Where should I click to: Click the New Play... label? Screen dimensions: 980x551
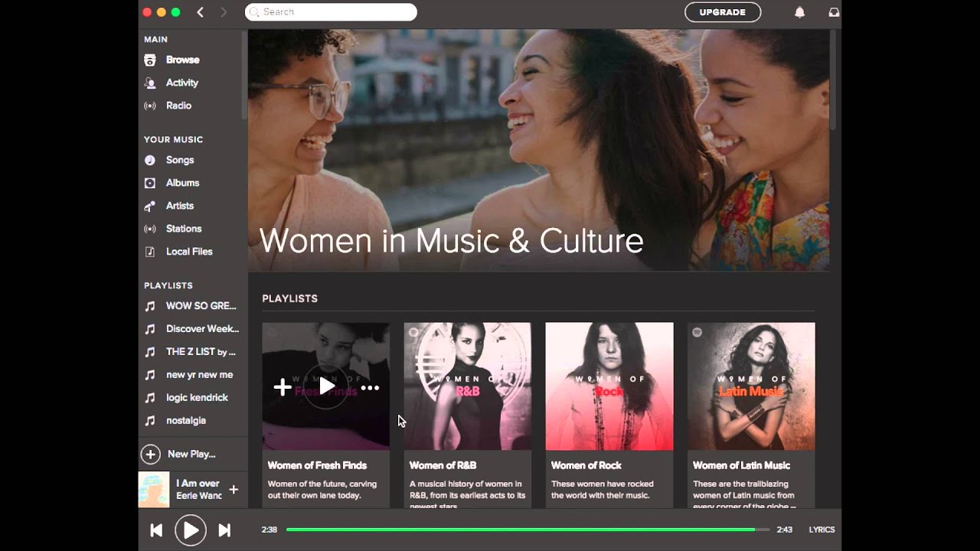point(191,454)
